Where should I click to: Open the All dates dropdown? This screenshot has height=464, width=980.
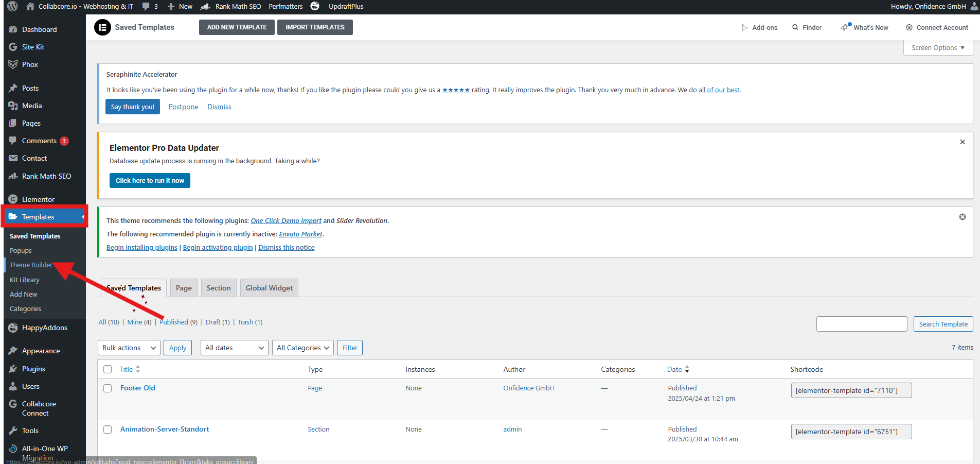(235, 348)
